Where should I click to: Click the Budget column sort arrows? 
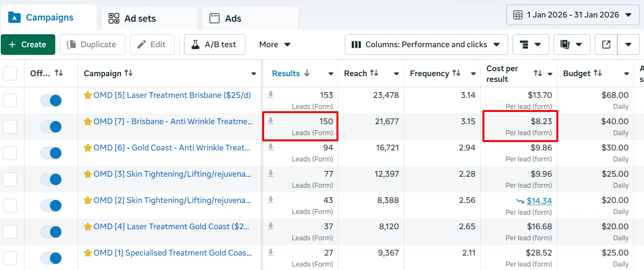[598, 73]
